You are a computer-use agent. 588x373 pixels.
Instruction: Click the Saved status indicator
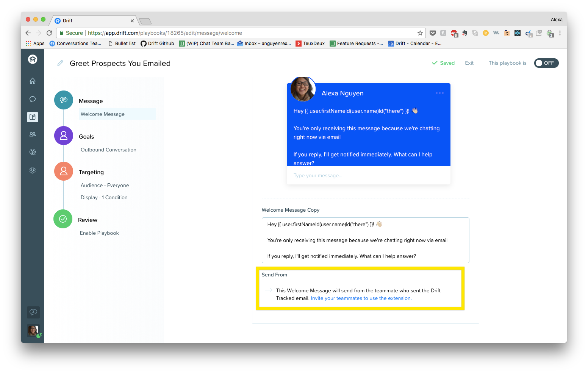pos(443,63)
